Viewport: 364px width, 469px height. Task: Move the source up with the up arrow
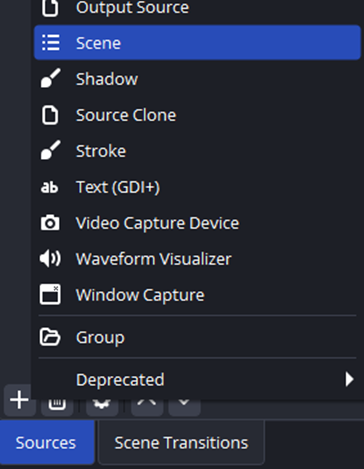point(147,406)
